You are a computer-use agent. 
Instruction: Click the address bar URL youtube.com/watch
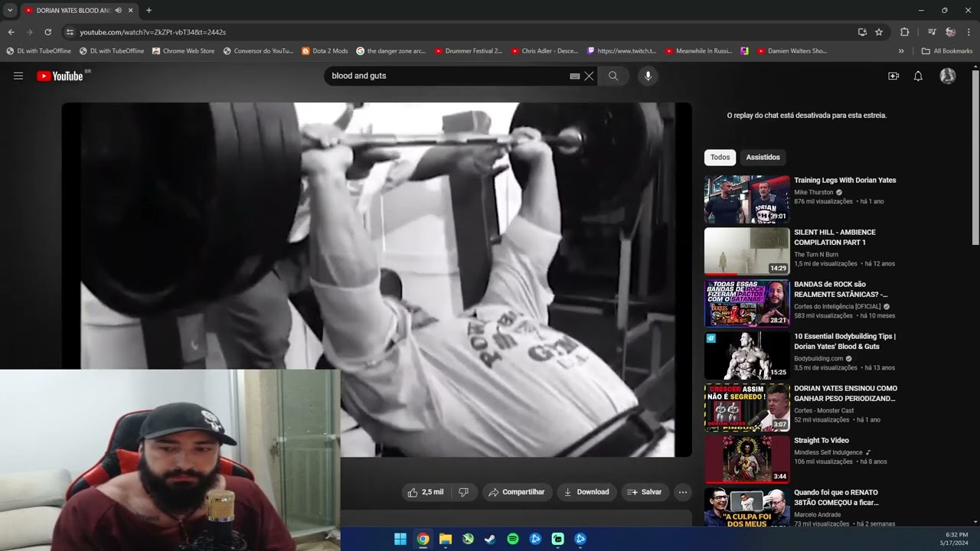point(153,32)
